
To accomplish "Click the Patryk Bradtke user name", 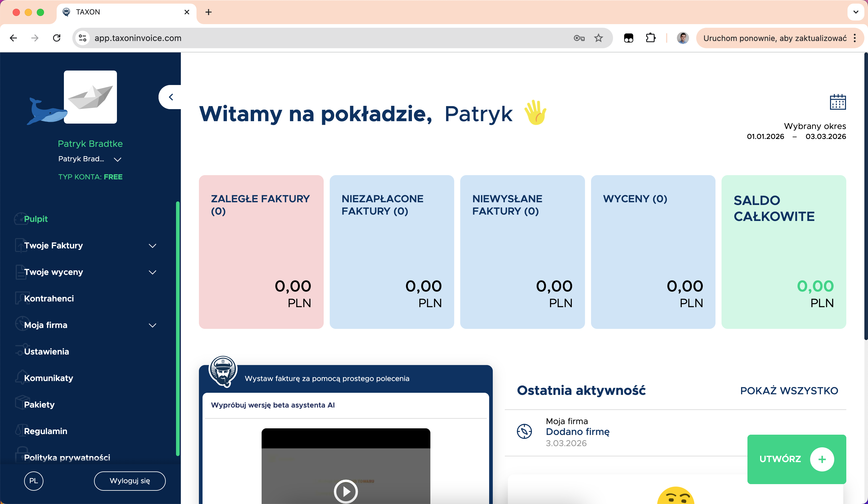I will (90, 144).
